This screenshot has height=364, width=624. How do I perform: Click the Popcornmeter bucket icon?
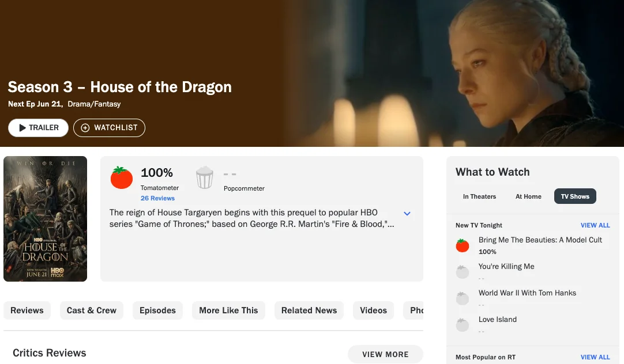click(x=205, y=177)
